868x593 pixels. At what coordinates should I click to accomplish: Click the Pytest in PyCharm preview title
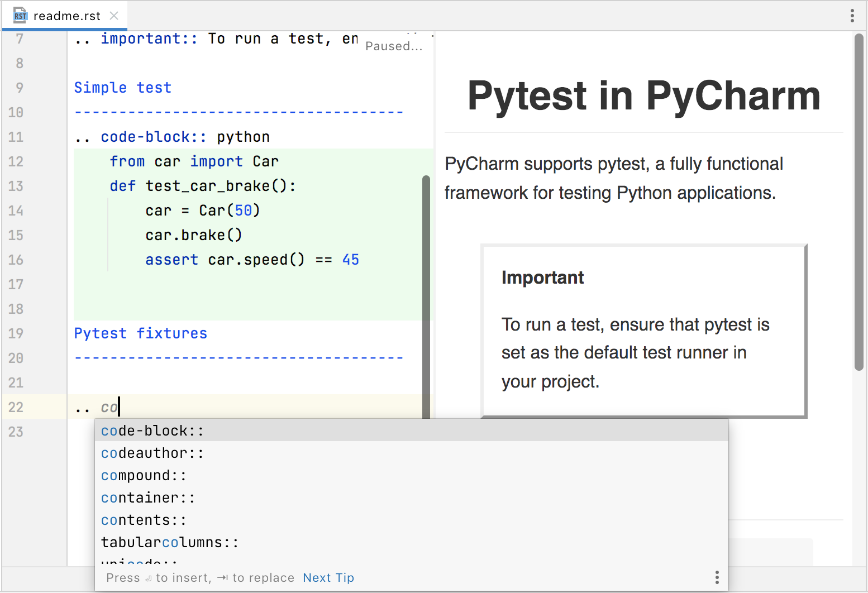click(643, 96)
